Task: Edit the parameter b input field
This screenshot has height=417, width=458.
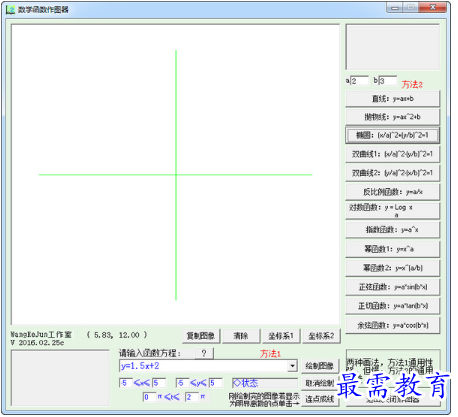Action: (x=388, y=81)
